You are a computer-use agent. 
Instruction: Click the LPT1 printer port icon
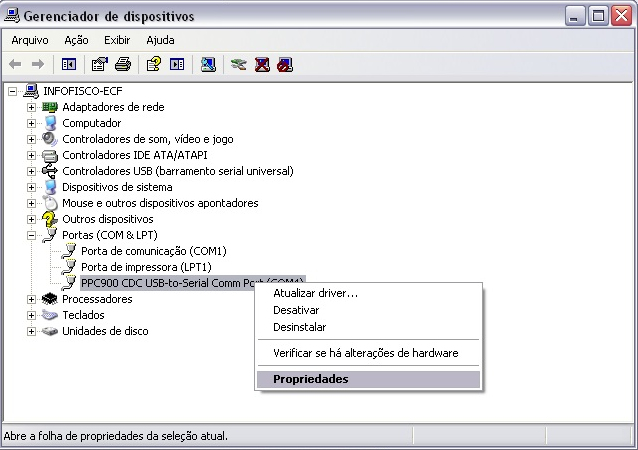(x=69, y=267)
